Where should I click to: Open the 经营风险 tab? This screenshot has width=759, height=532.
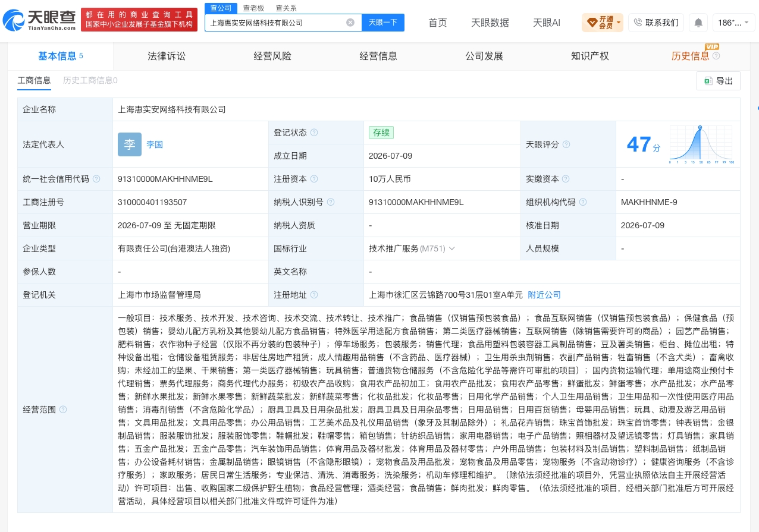click(x=272, y=56)
